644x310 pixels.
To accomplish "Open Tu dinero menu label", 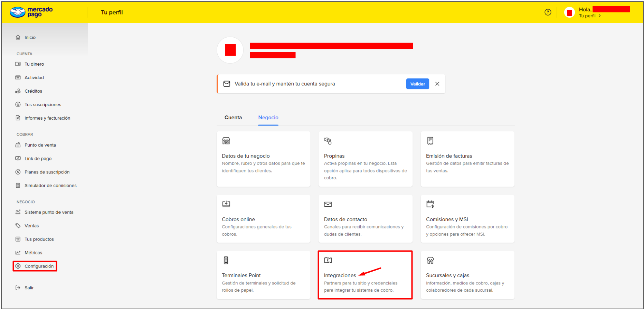I will (x=34, y=64).
